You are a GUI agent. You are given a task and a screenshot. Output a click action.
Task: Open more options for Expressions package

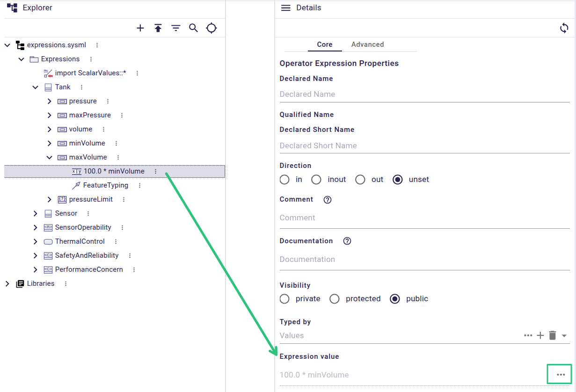pos(91,59)
